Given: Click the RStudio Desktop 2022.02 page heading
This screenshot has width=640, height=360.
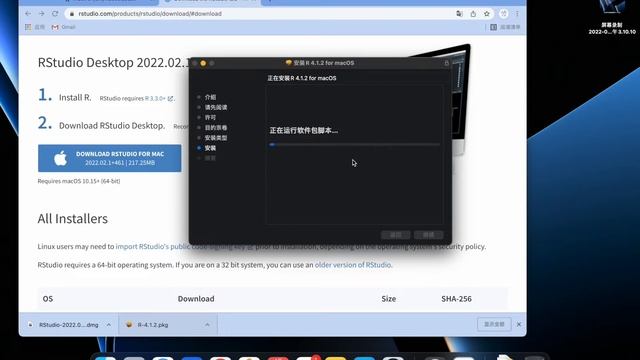Looking at the screenshot, I should click(x=113, y=62).
